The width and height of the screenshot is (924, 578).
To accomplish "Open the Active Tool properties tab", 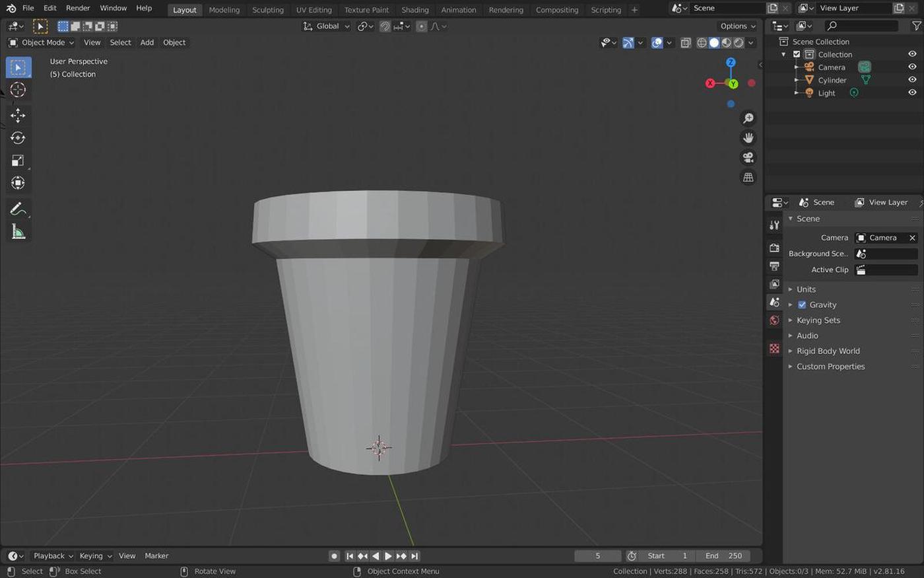I will (774, 225).
